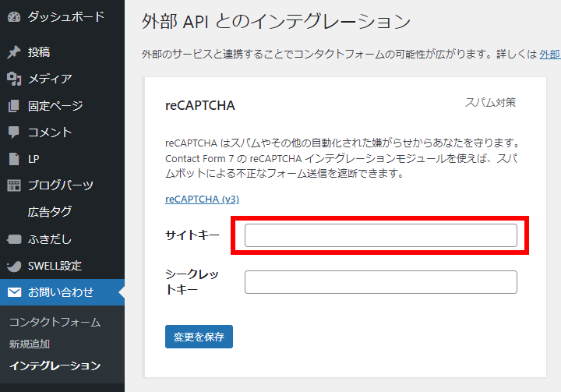Click the ふきだし speech balloon icon

click(14, 239)
